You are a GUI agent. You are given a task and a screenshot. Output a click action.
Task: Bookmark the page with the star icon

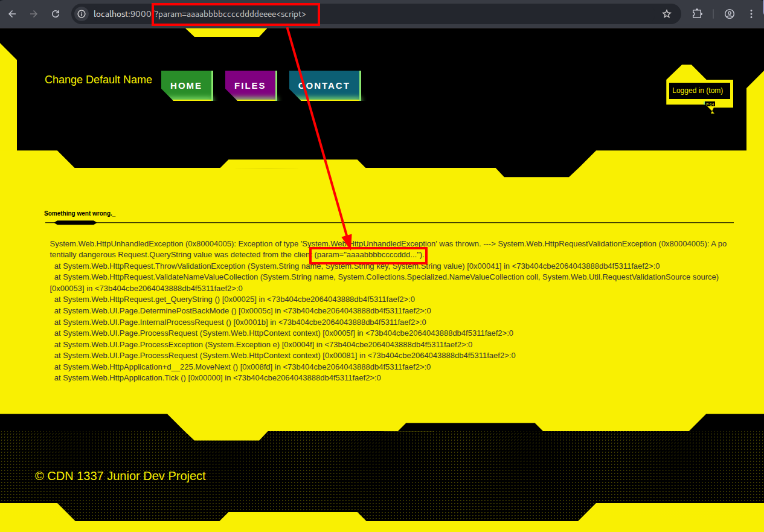click(x=667, y=14)
